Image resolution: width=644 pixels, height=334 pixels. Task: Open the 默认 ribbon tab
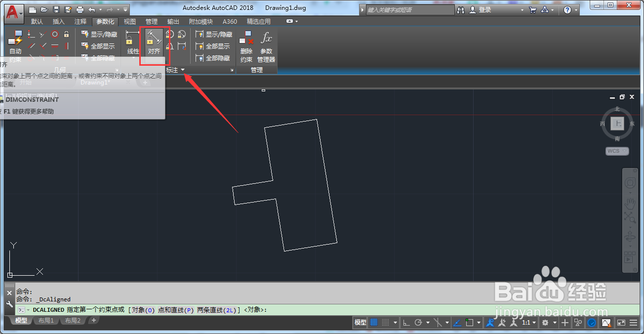coord(37,22)
